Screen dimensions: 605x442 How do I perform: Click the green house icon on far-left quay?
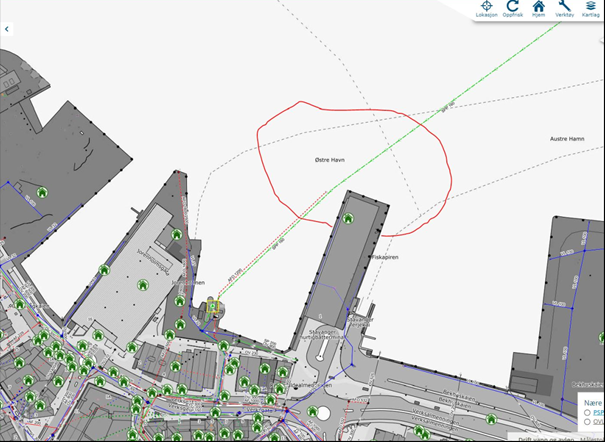42,192
